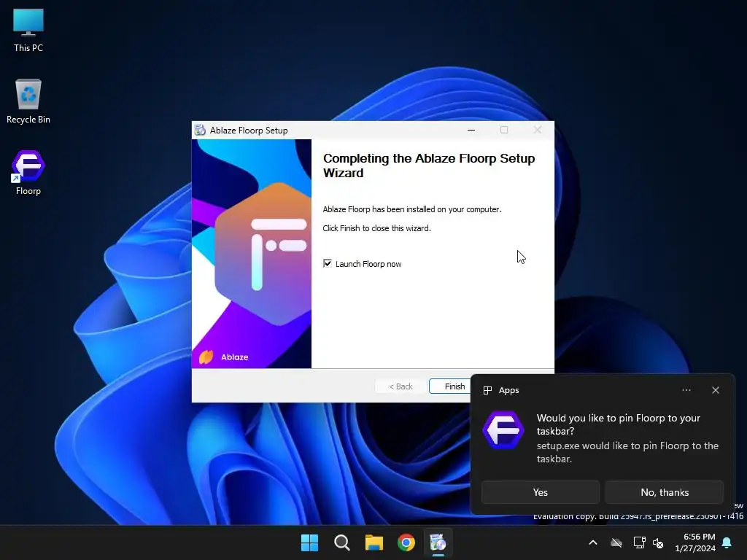Open the Windows Start menu
Viewport: 747px width, 560px height.
[309, 542]
